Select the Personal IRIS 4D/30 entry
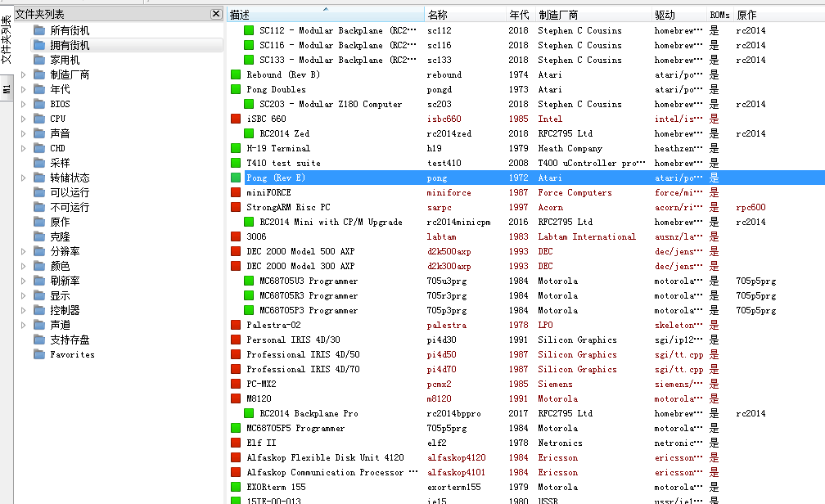 [x=293, y=340]
